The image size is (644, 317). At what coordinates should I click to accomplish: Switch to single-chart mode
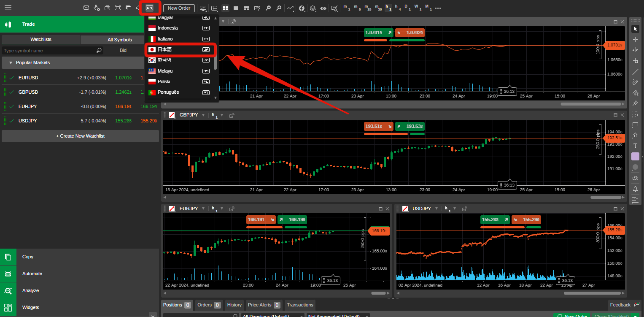[236, 8]
